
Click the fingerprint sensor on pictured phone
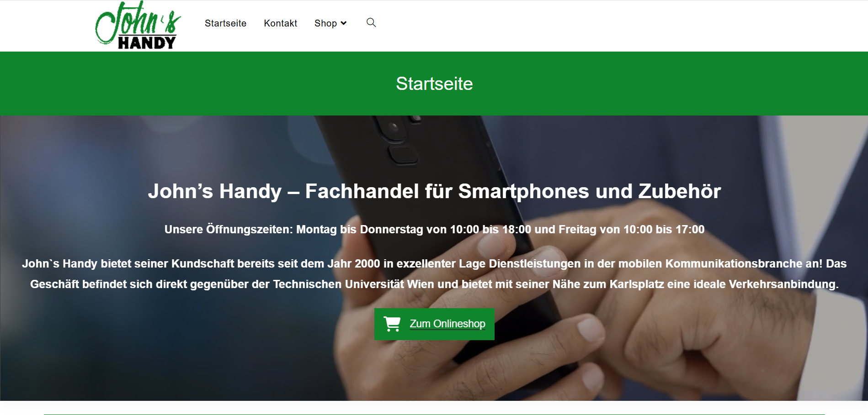403,156
